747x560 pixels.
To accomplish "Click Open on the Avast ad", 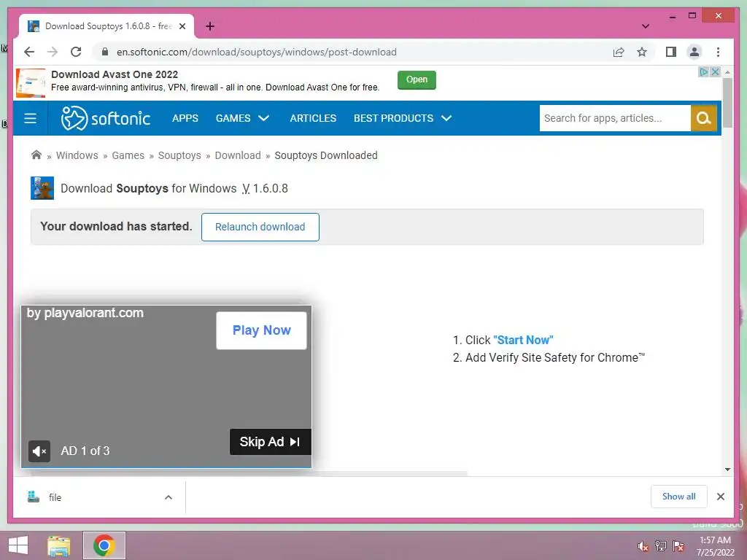I will pos(417,79).
